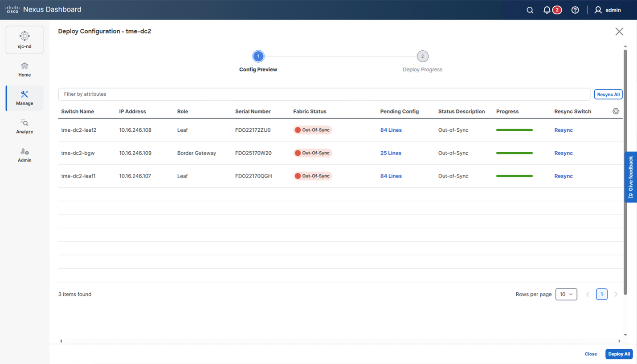Click the Give feedback side tab
Viewport: 637px width, 364px height.
click(631, 177)
